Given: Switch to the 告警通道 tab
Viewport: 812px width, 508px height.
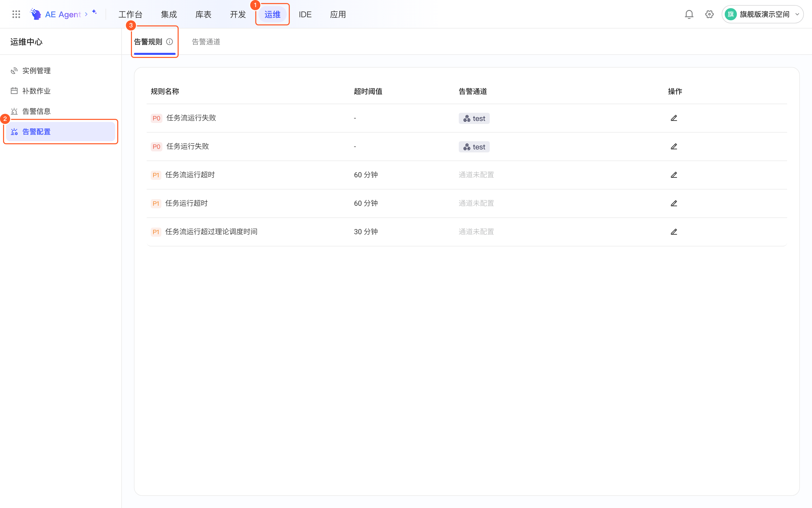Looking at the screenshot, I should pos(206,42).
